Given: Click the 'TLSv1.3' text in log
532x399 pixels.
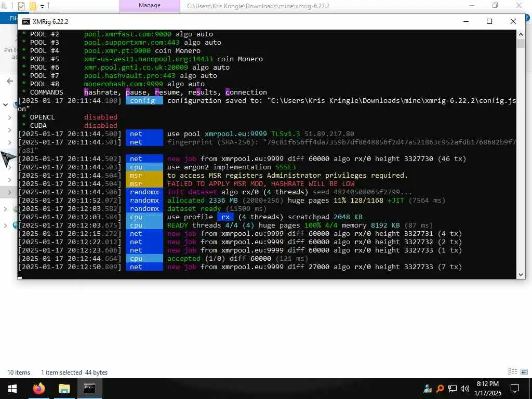Looking at the screenshot, I should [x=285, y=134].
